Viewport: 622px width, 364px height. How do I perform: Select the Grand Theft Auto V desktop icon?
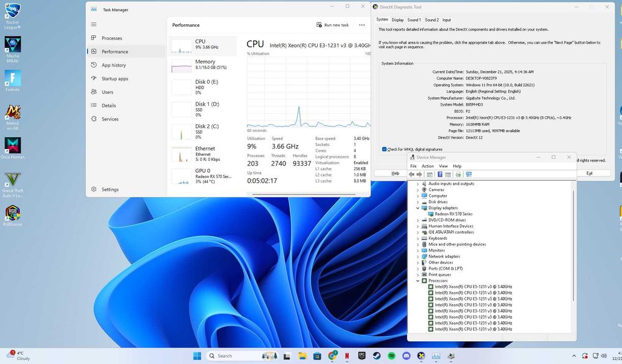click(x=12, y=184)
